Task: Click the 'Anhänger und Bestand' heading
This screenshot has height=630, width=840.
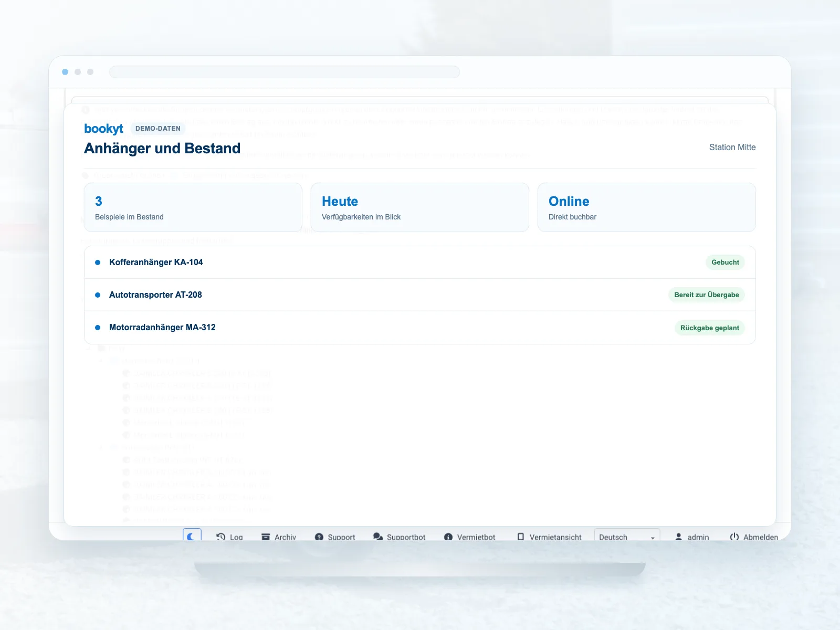Action: [162, 149]
